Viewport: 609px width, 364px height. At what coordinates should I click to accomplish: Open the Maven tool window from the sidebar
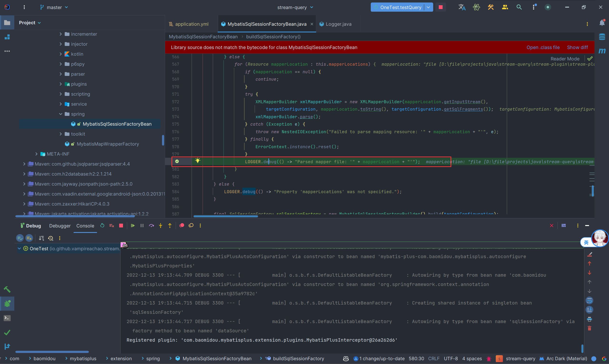(602, 51)
